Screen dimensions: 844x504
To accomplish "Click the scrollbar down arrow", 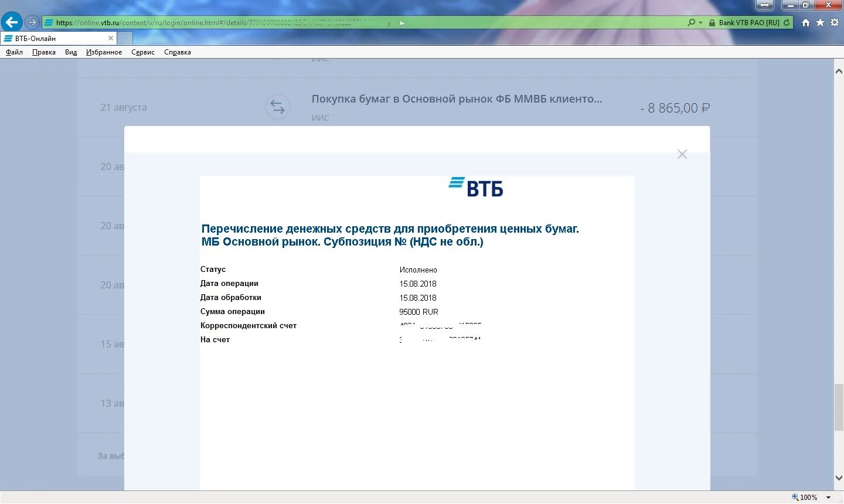I will [x=839, y=478].
